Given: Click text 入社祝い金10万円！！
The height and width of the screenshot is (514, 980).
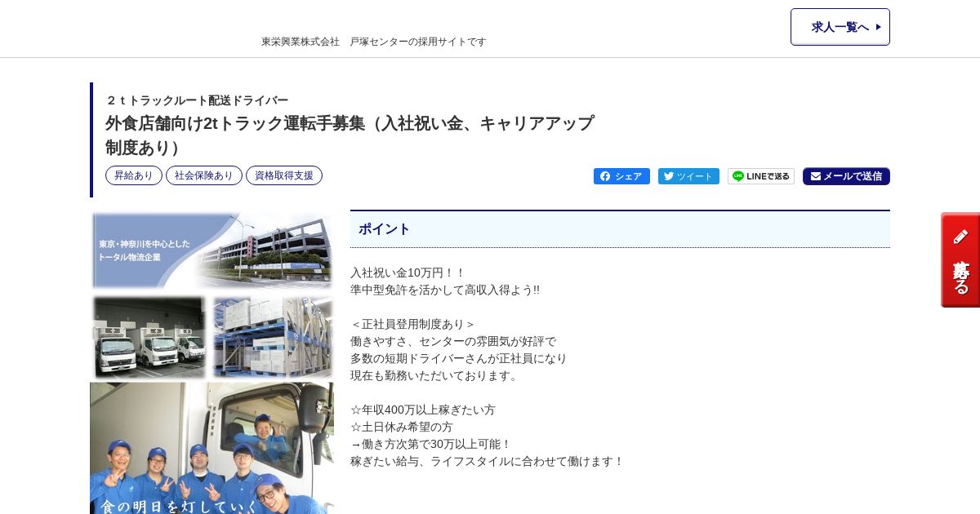Looking at the screenshot, I should pos(408,273).
